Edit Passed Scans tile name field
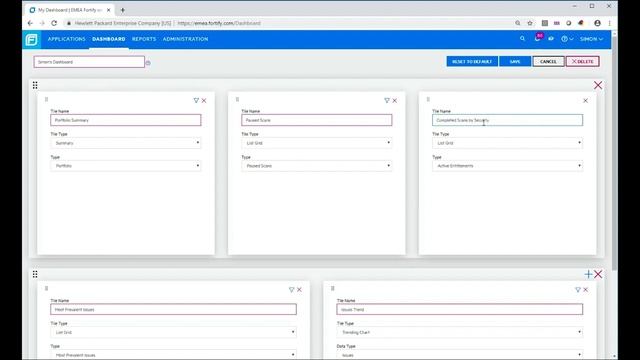Image resolution: width=640 pixels, height=360 pixels. [317, 120]
